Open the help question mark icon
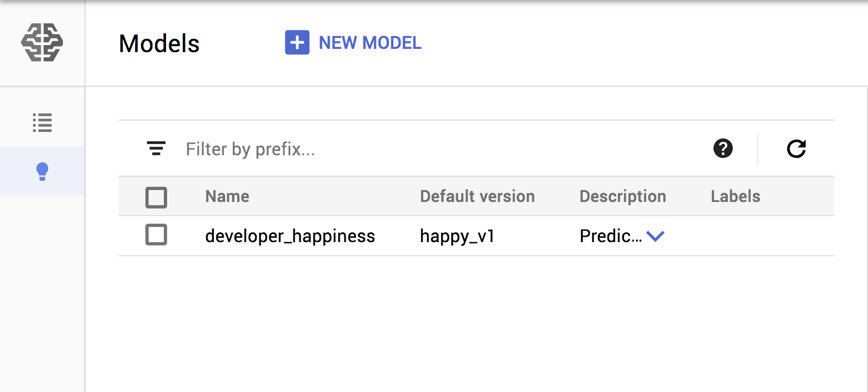The width and height of the screenshot is (868, 392). tap(722, 148)
